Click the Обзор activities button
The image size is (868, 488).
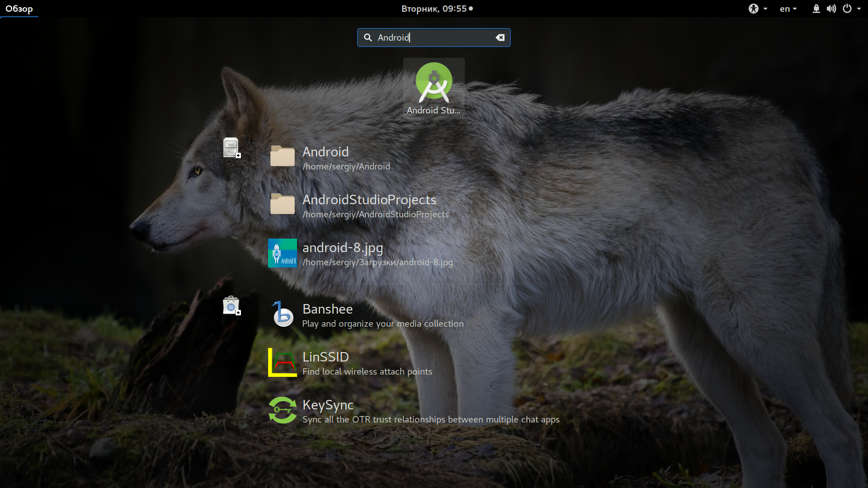(x=19, y=9)
